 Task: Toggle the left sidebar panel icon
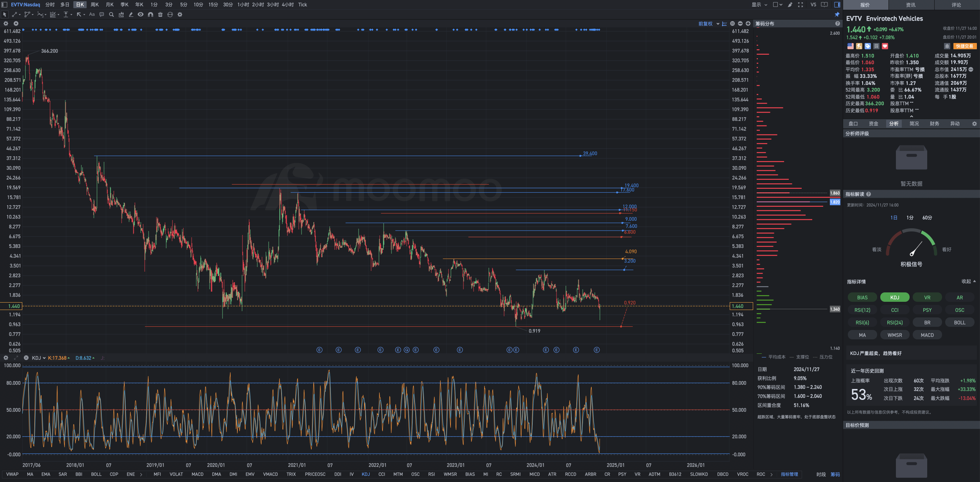tap(4, 5)
